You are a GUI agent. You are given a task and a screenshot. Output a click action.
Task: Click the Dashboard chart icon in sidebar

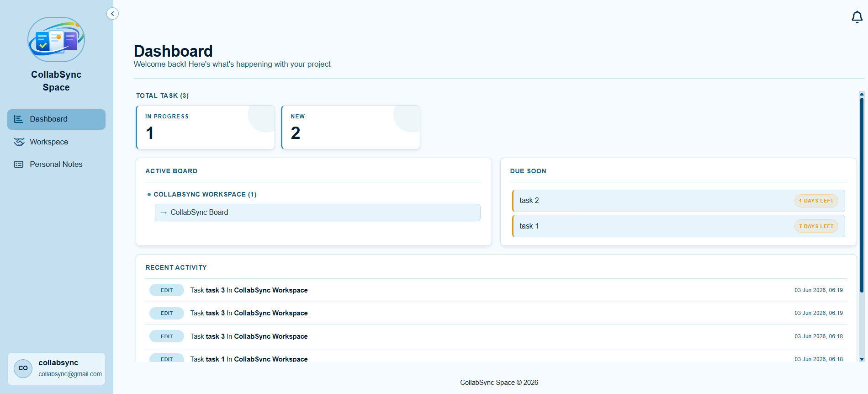point(18,119)
